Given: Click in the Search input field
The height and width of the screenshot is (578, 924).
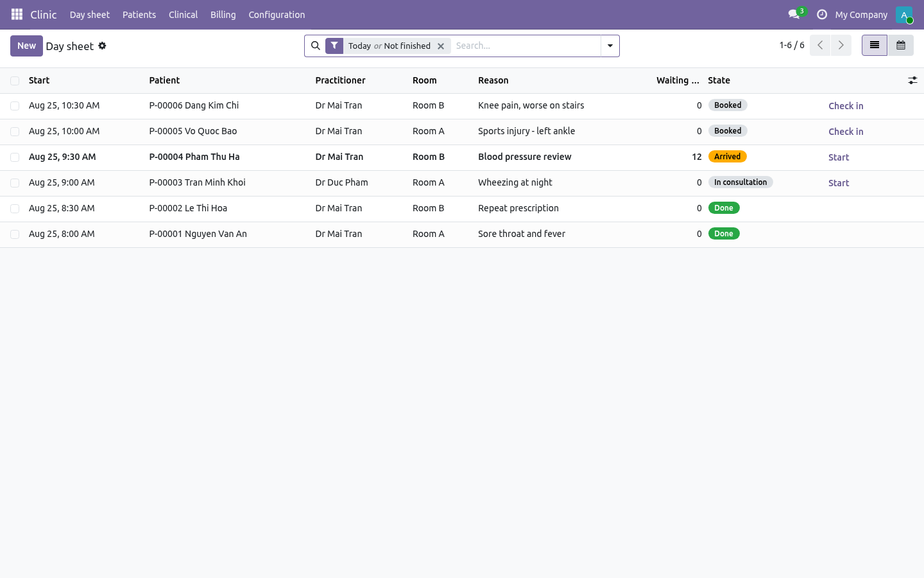Looking at the screenshot, I should (526, 46).
